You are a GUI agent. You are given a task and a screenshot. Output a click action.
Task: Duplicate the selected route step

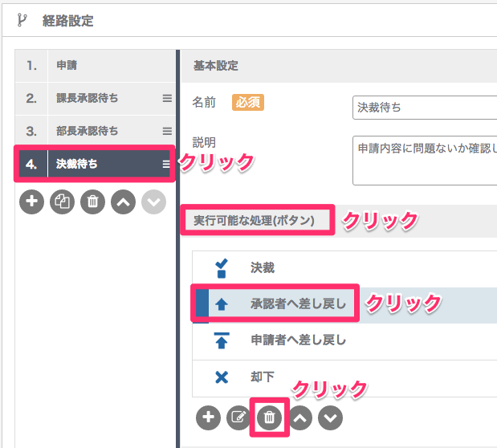(62, 202)
